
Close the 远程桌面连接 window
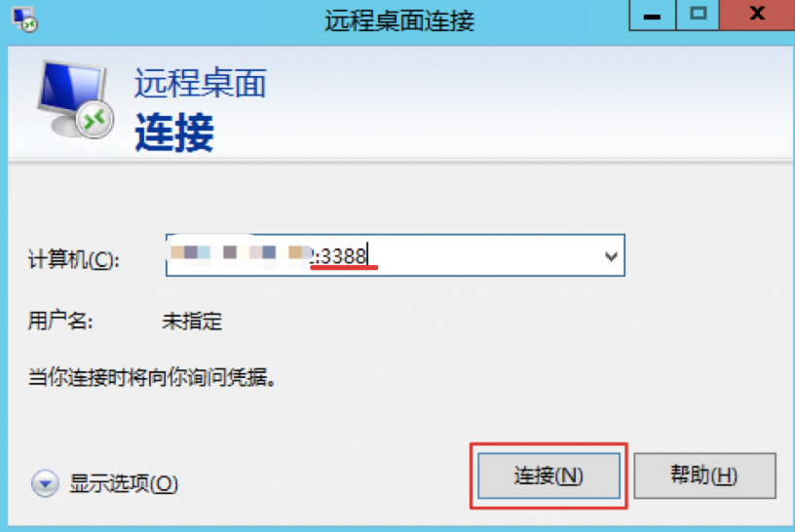pos(757,16)
